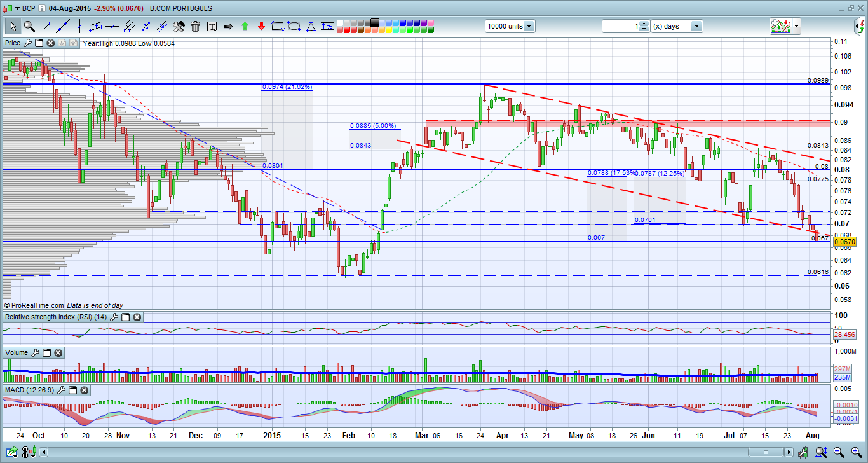
Task: Click the trash can delete icon
Action: click(x=195, y=26)
